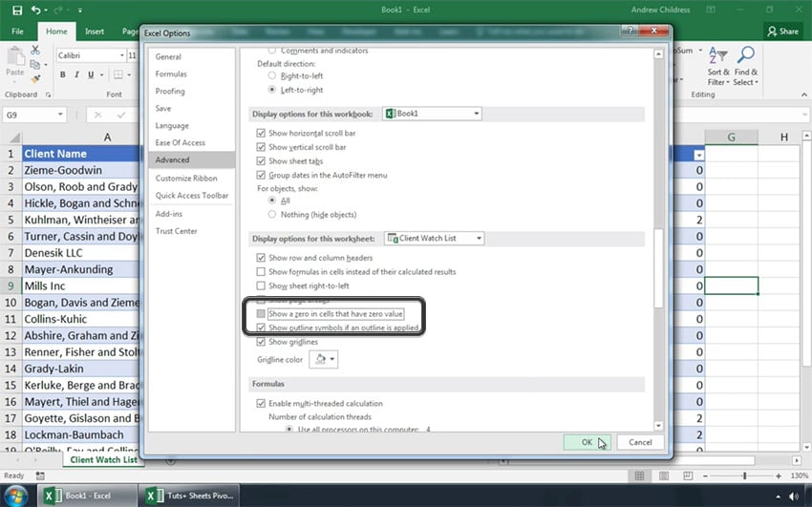Open Sort & Filter tool
Screen dimensions: 812x507
pos(718,66)
